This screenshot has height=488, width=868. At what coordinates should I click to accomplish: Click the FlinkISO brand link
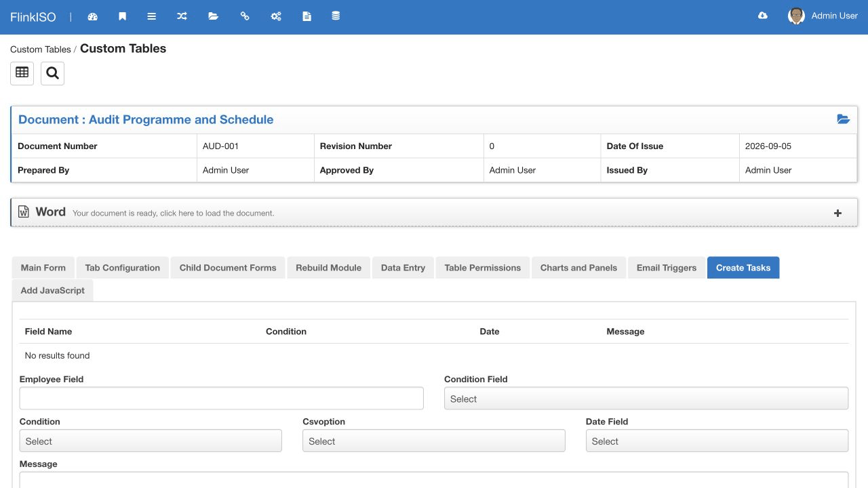[33, 16]
